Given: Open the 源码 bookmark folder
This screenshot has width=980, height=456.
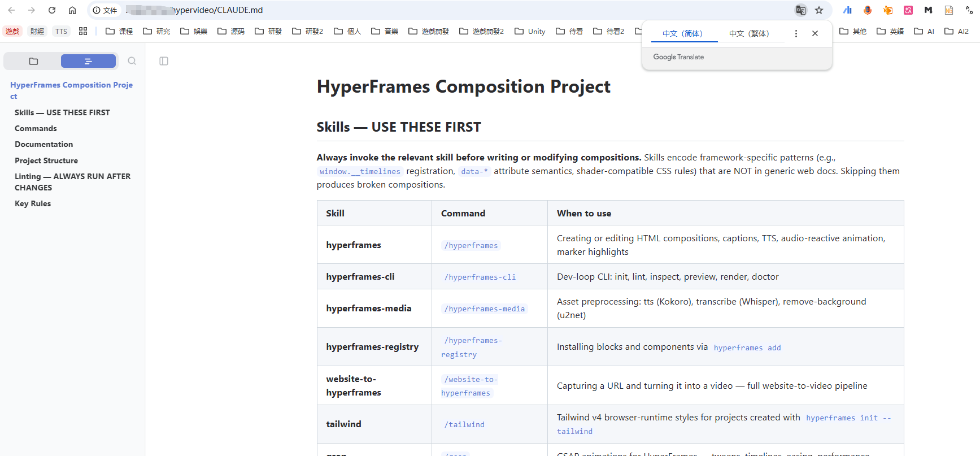Looking at the screenshot, I should click(231, 31).
